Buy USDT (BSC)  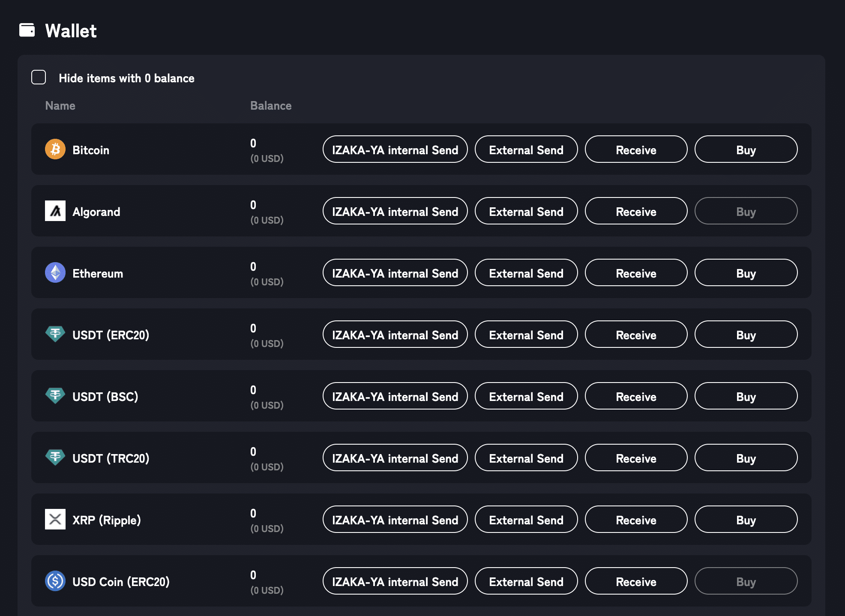(746, 396)
